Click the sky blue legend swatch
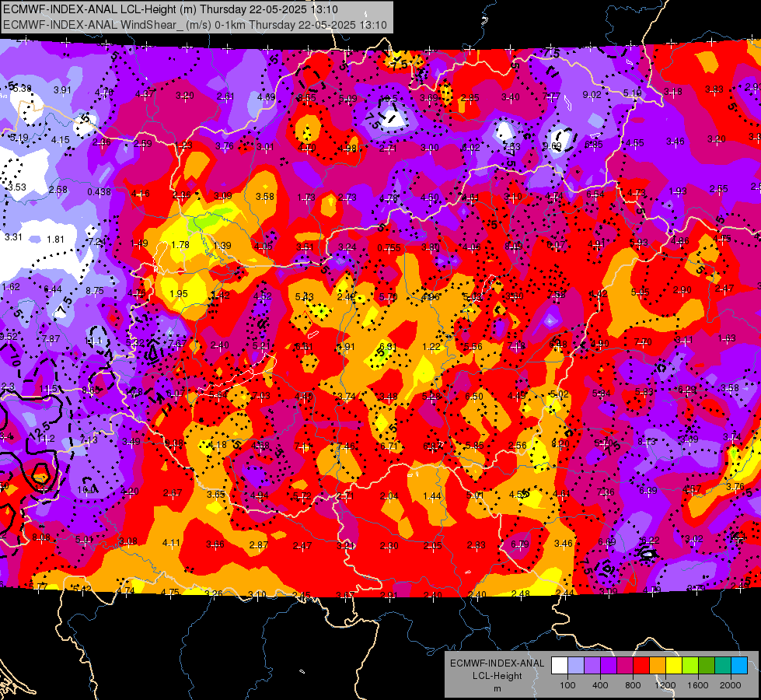 [739, 666]
